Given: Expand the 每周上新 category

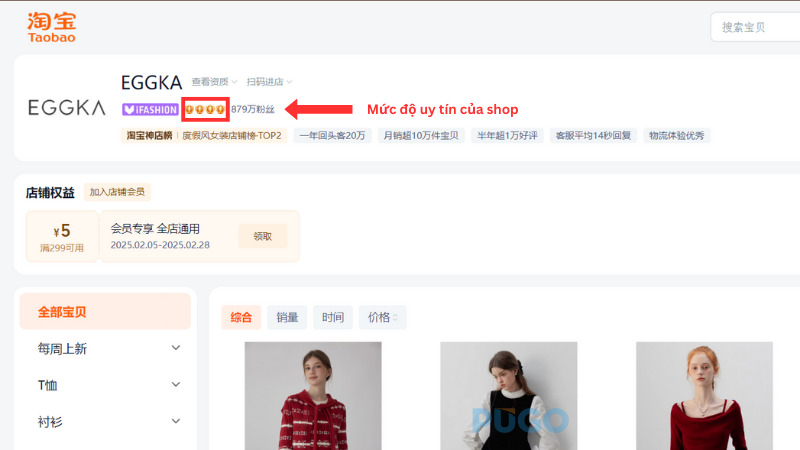Looking at the screenshot, I should click(176, 348).
